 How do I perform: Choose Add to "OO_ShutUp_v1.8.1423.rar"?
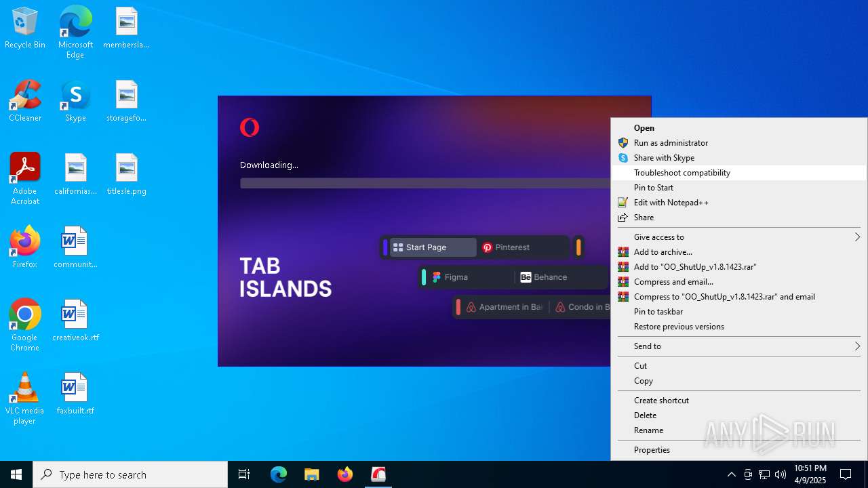coord(739,267)
